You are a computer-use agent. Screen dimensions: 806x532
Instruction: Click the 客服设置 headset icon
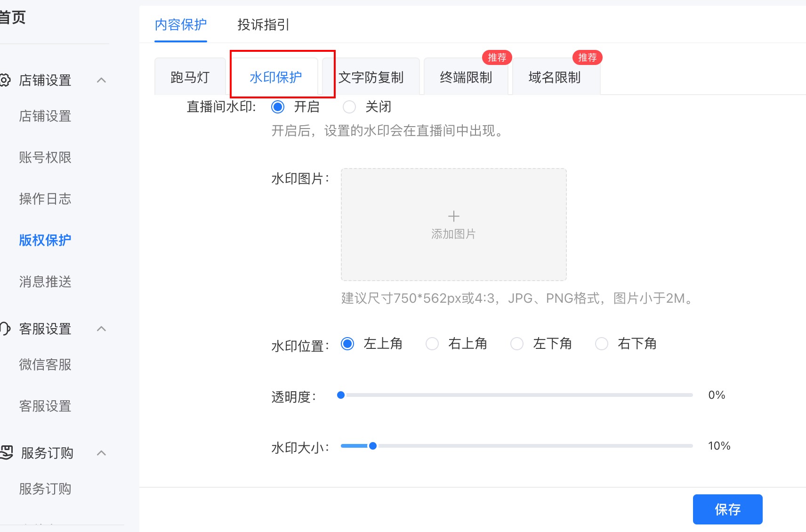[x=5, y=329]
